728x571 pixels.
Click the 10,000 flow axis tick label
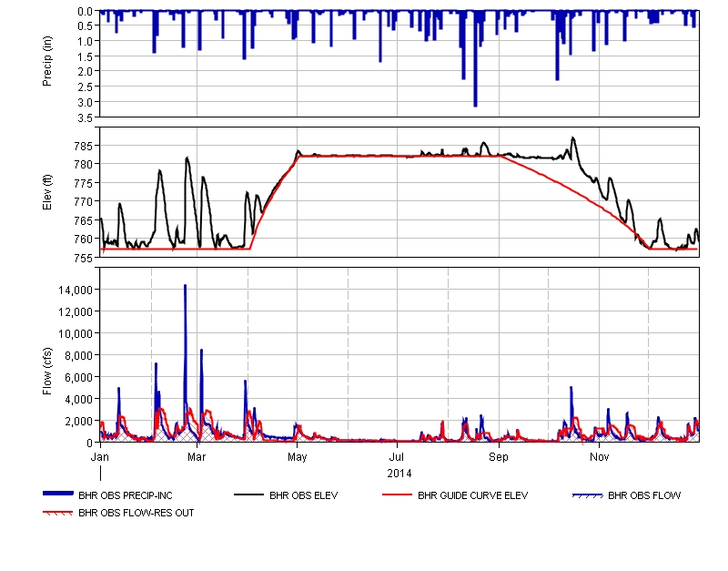[76, 334]
